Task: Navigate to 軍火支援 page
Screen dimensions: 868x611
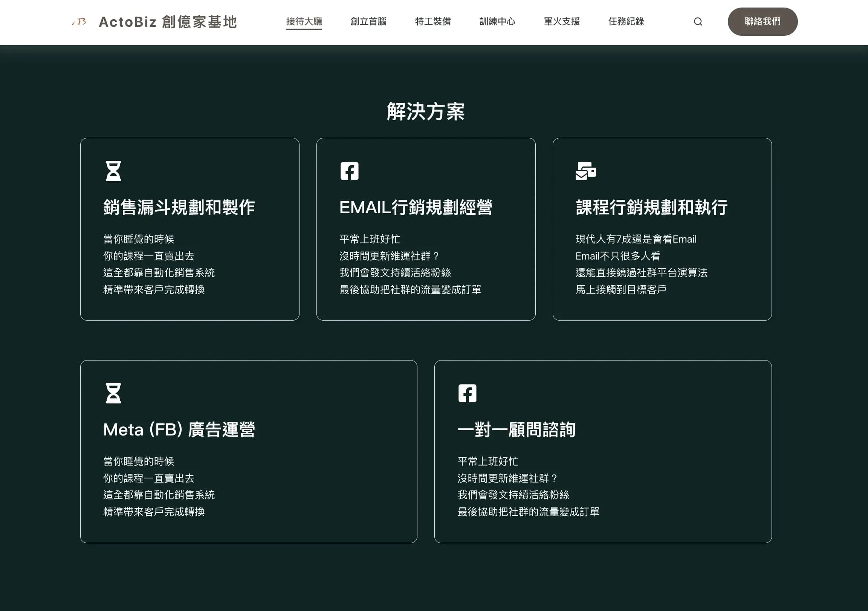Action: [x=562, y=21]
